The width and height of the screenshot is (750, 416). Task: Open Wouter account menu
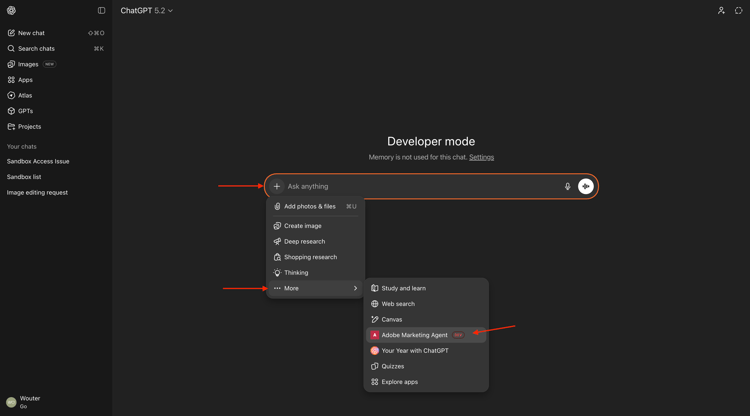click(30, 402)
